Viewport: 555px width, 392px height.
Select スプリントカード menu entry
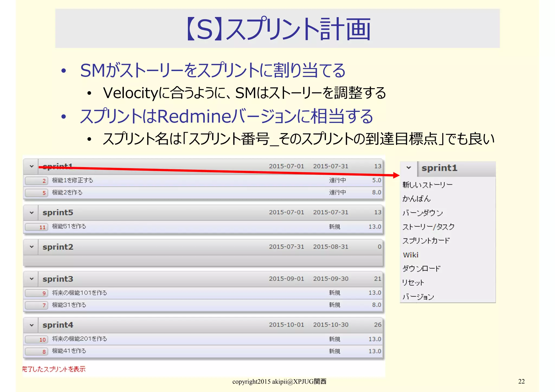(426, 241)
